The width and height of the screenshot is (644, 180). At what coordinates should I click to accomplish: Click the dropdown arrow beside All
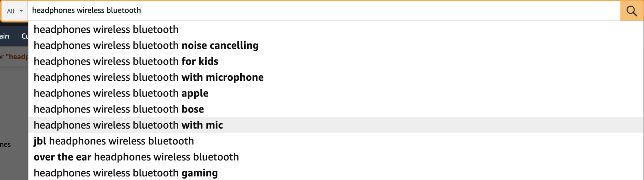tap(21, 11)
